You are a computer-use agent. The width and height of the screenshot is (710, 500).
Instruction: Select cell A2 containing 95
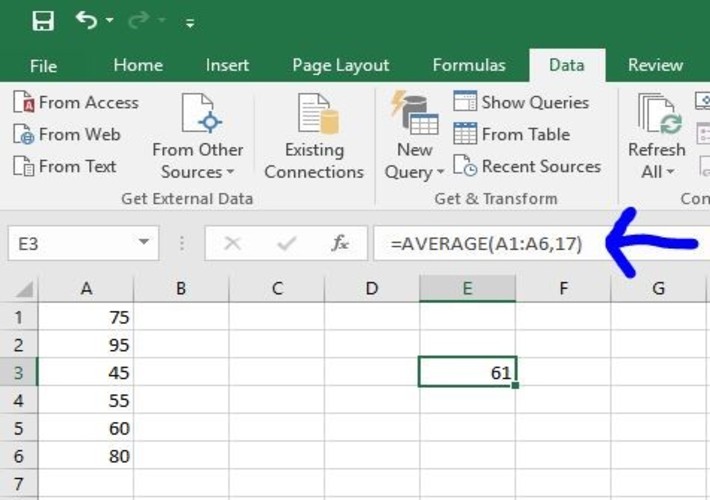coord(86,345)
